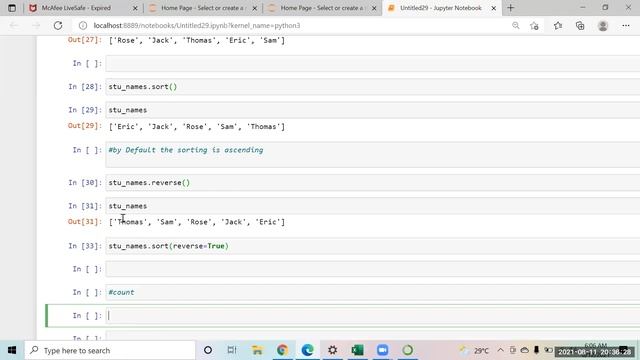640x360 pixels.
Task: Click the stu_names cell labeled In [31]
Action: (373, 206)
